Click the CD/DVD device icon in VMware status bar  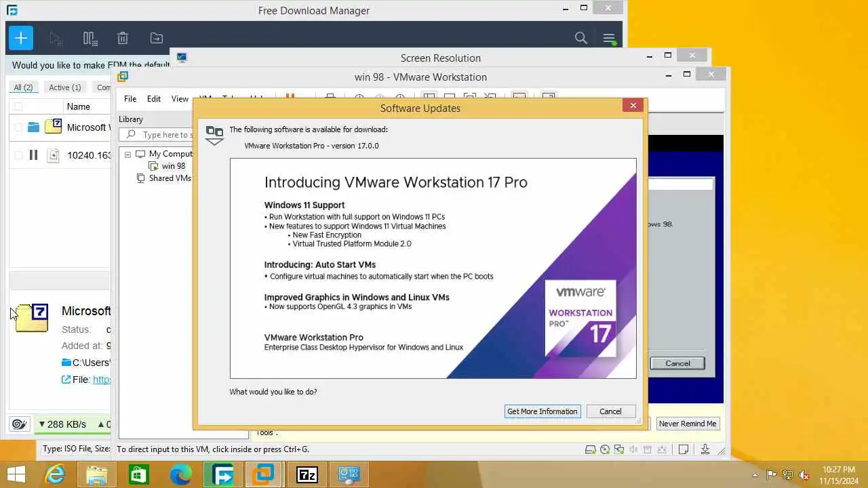coord(605,449)
